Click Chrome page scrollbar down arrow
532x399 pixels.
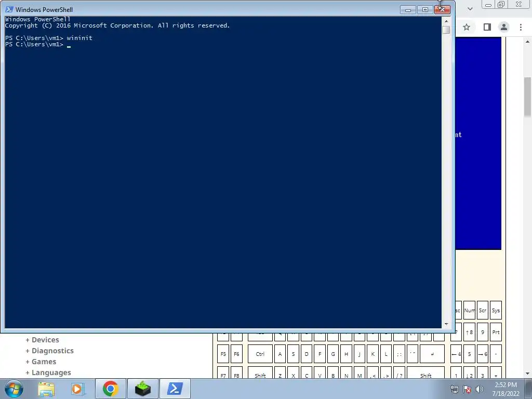528,374
